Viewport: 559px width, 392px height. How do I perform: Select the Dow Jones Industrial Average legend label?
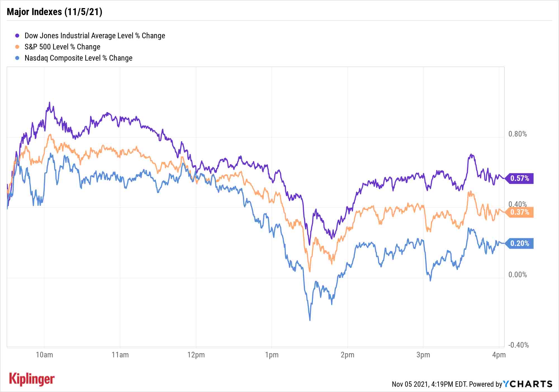click(x=95, y=36)
